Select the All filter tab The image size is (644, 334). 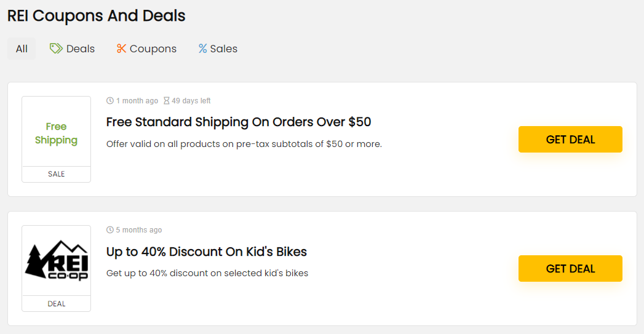tap(22, 49)
